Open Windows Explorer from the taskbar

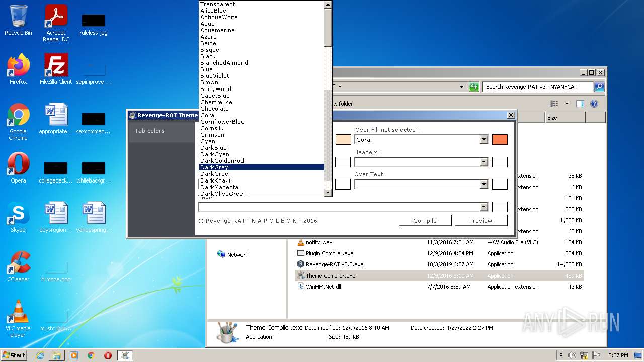point(57,355)
